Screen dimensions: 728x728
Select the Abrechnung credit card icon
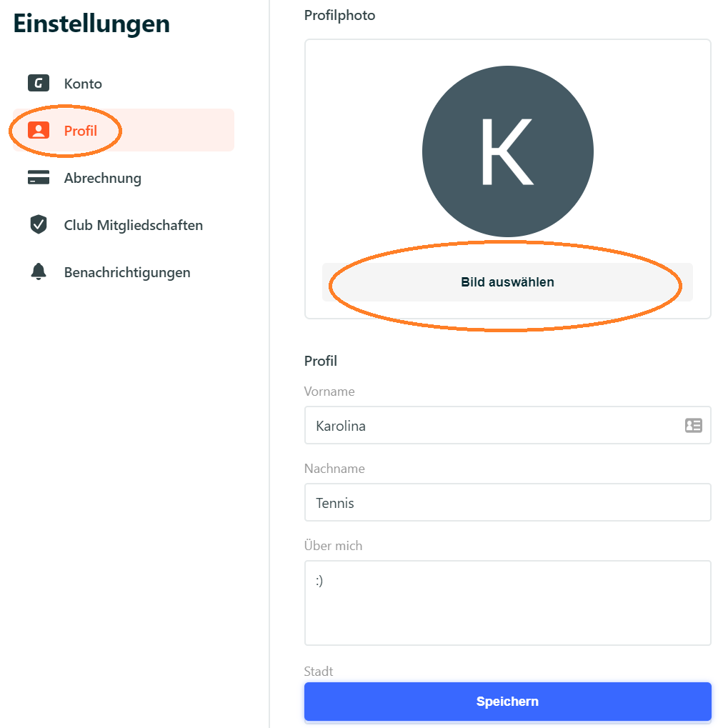pyautogui.click(x=39, y=177)
